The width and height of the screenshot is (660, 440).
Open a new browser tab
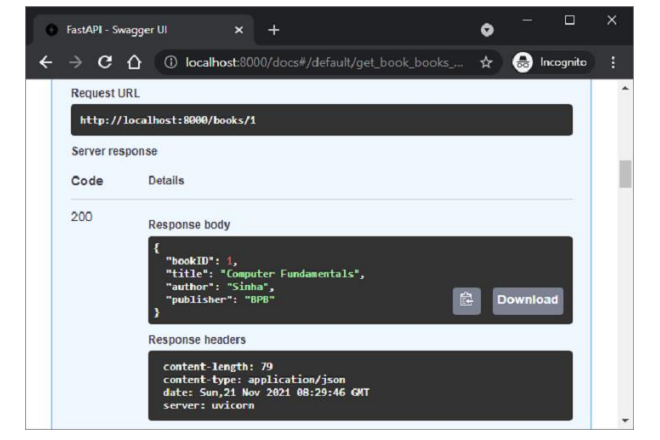(274, 29)
